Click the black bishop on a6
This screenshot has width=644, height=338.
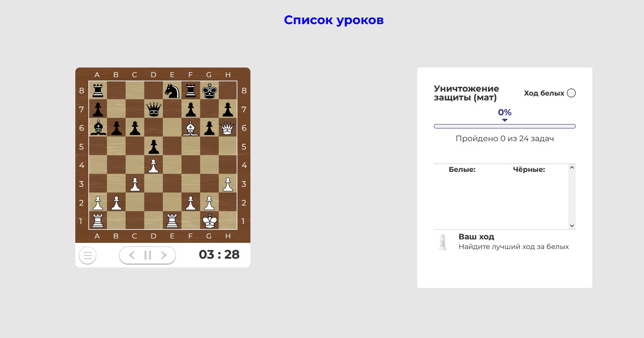(x=98, y=128)
